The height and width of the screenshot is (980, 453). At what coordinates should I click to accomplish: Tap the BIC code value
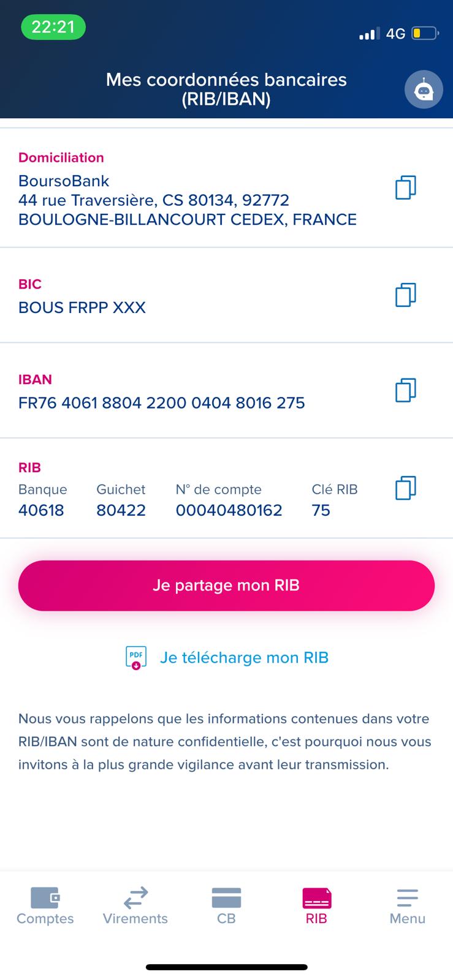(82, 307)
